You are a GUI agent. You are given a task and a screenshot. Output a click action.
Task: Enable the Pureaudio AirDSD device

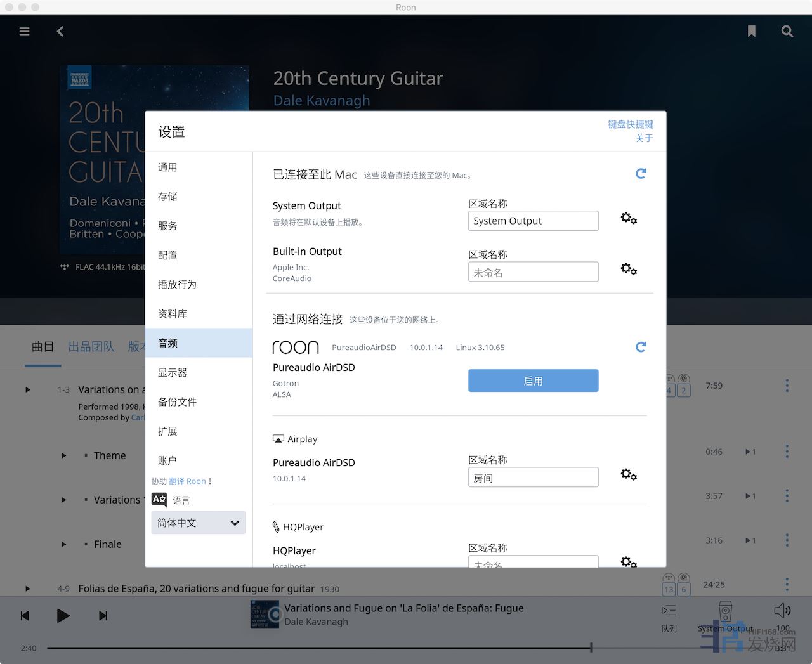point(533,381)
